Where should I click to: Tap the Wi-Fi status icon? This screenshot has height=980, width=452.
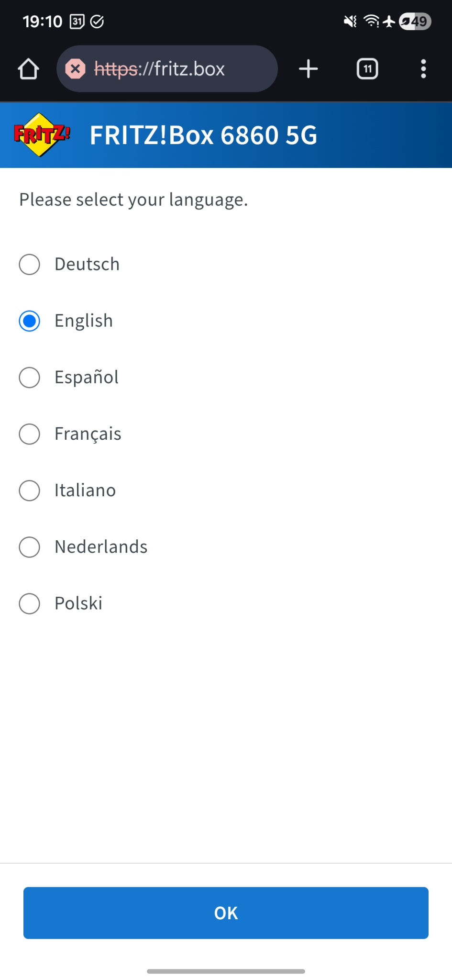tap(371, 22)
